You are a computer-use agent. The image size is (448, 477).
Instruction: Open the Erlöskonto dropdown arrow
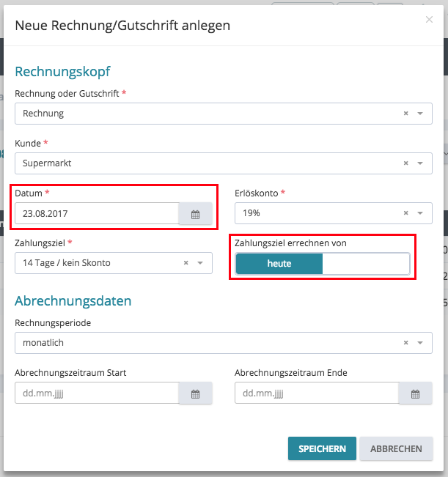tap(420, 213)
